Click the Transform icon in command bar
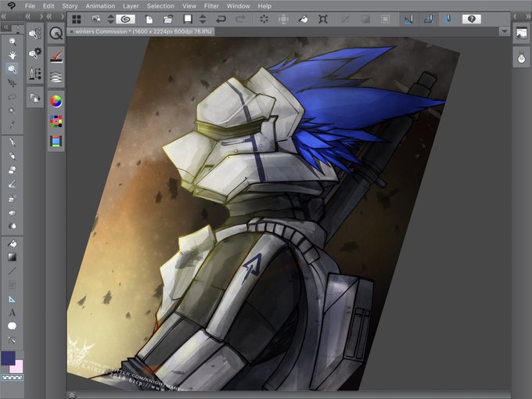Screen dimensions: 532x399 tap(323, 20)
